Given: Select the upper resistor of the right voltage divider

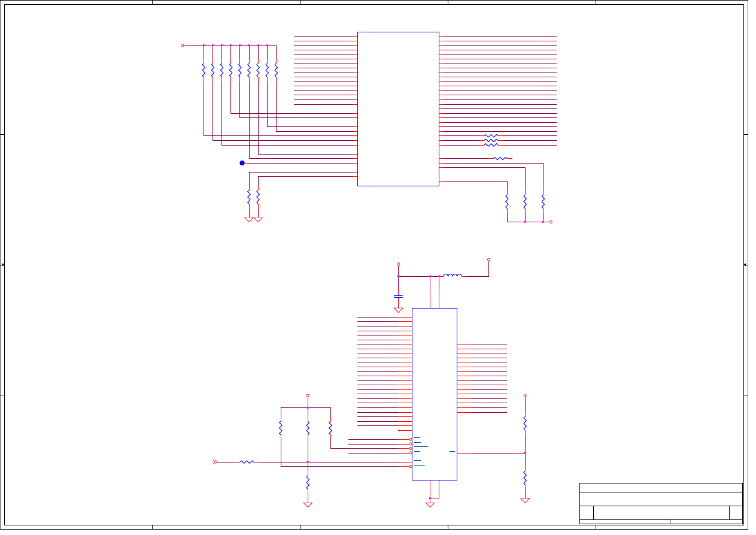Looking at the screenshot, I should [x=525, y=424].
